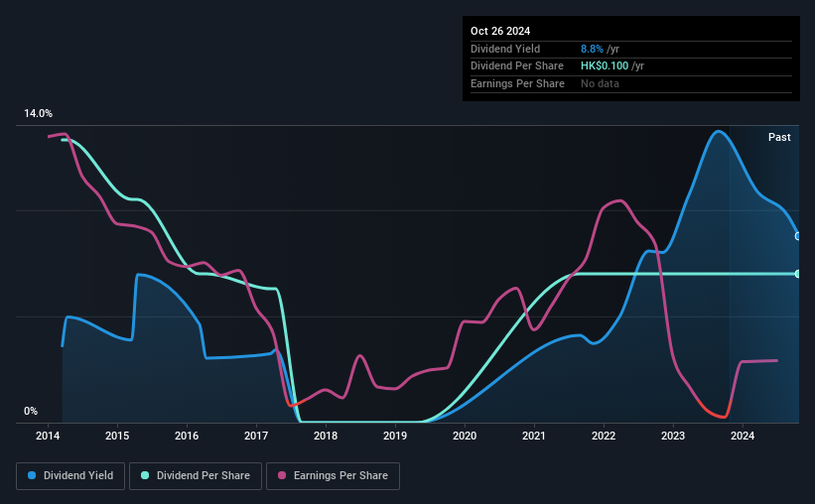Click the HK$0.100 dividend per share value
This screenshot has width=815, height=504.
pyautogui.click(x=605, y=66)
